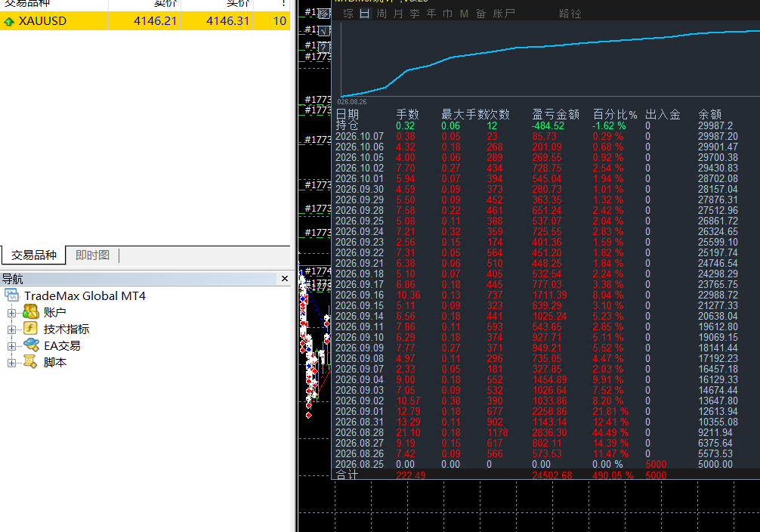The image size is (760, 532).
Task: Click the open position loss -484.52
Action: click(x=548, y=125)
